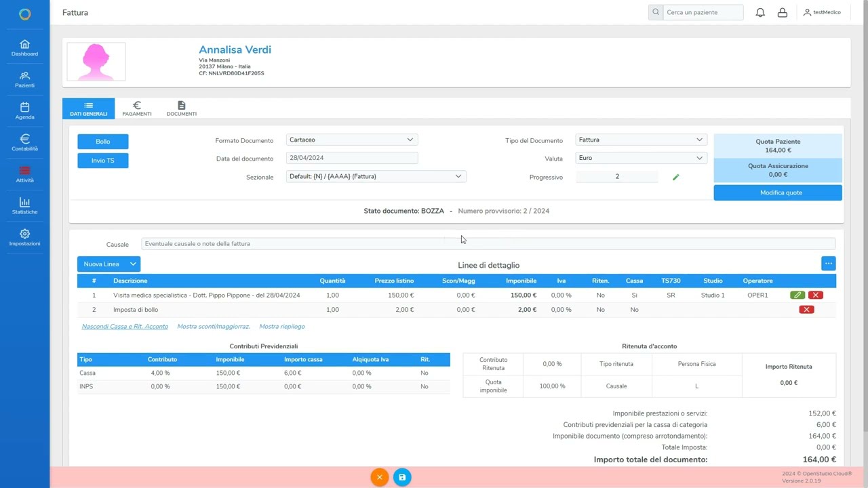Click the Mostra riepilogo link
868x488 pixels.
pyautogui.click(x=282, y=327)
